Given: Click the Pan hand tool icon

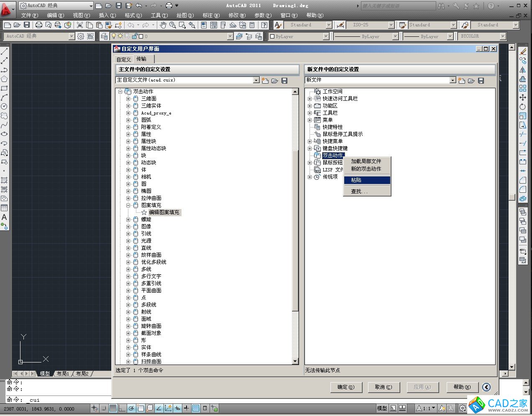Looking at the screenshot, I should (x=163, y=25).
